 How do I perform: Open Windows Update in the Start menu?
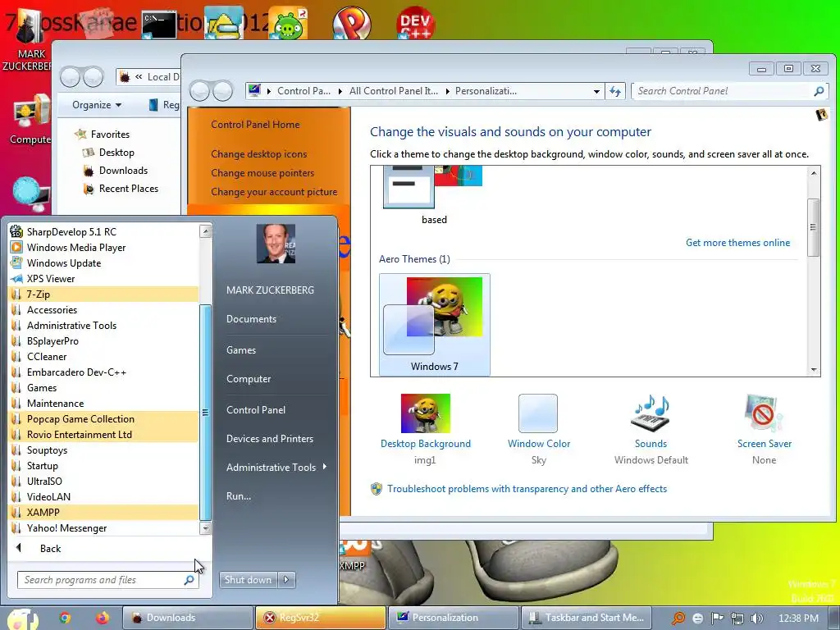(x=104, y=263)
